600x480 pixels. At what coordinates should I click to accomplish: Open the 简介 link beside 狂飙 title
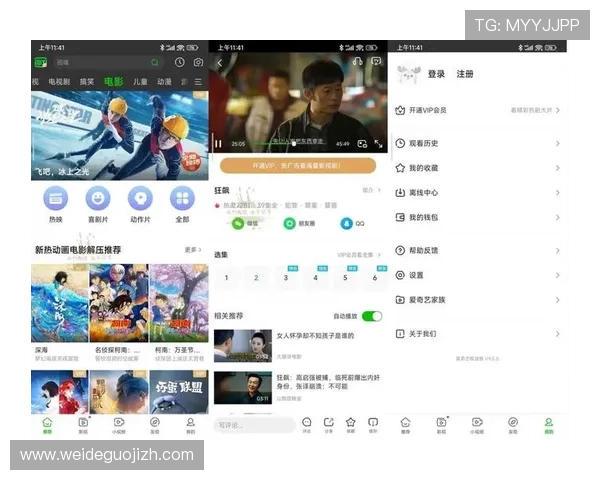(372, 190)
